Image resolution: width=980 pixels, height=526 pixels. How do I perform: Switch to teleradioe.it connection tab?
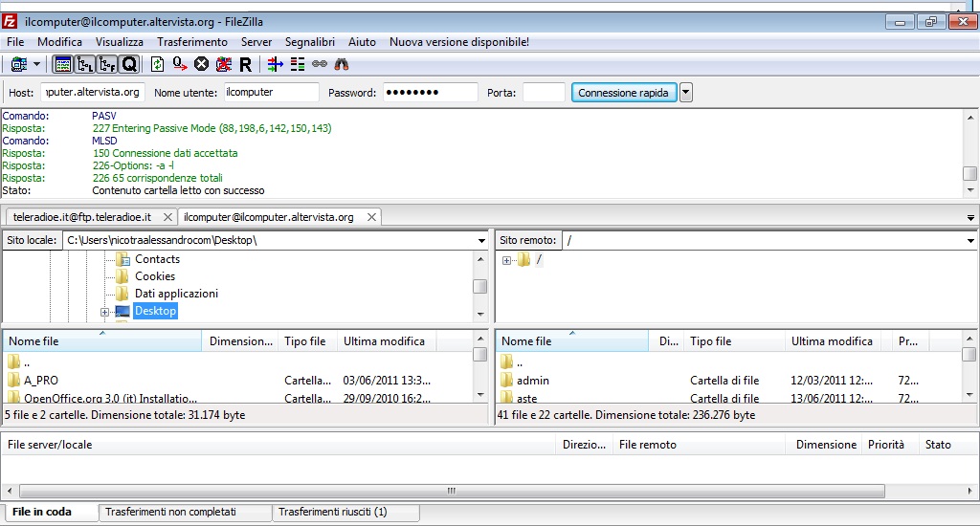click(x=82, y=217)
